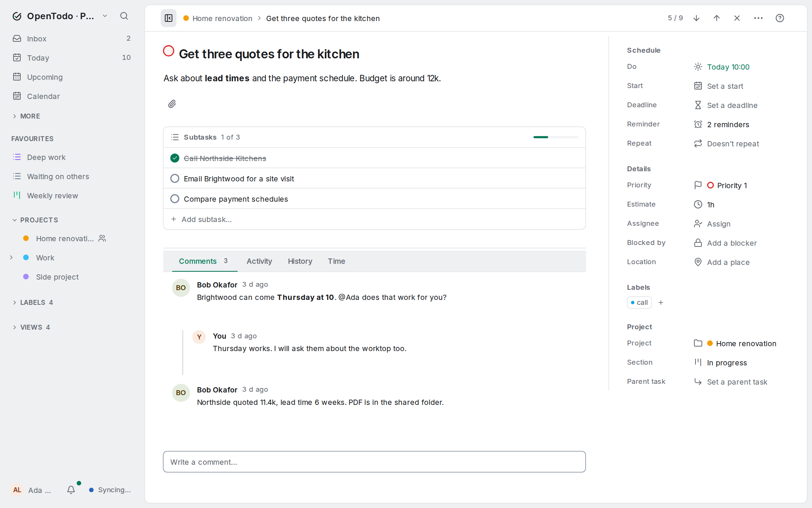
Task: Collapse the PROJECTS section
Action: [35, 220]
